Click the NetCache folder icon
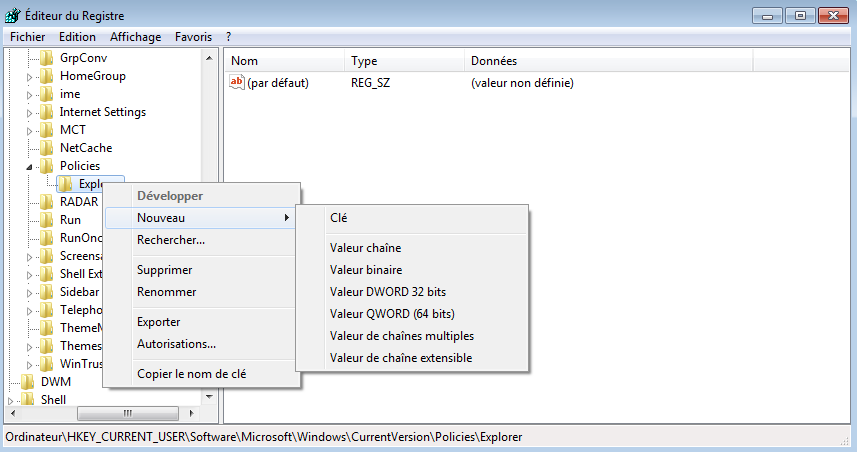Viewport: 857px width, 452px height. 47,148
